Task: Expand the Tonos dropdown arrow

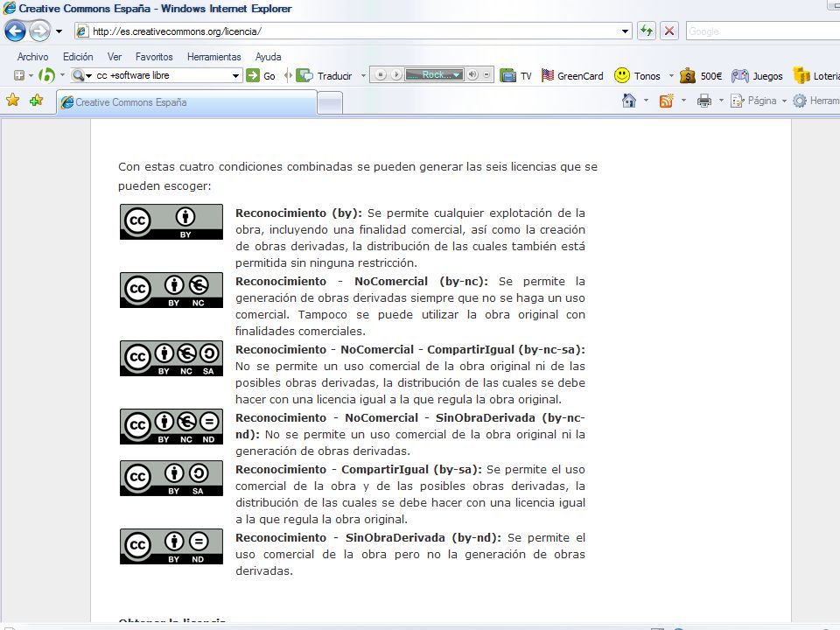Action: pos(671,75)
